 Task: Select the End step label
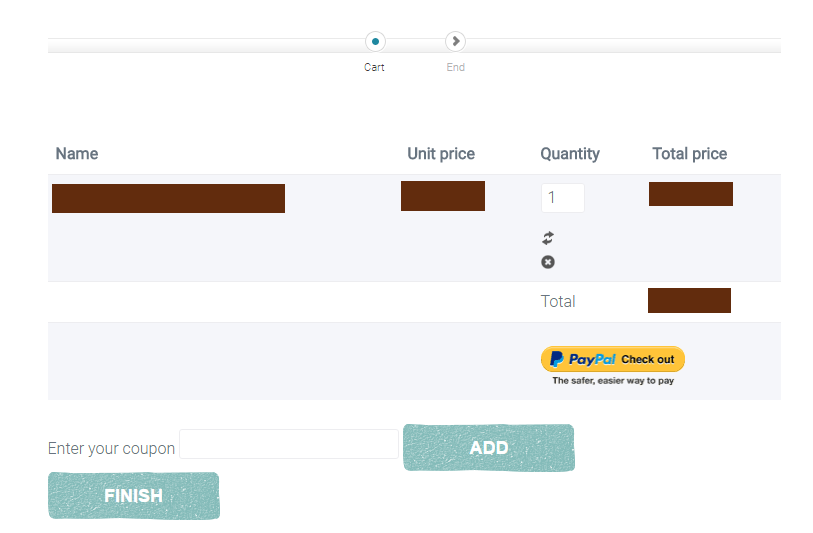click(x=456, y=68)
